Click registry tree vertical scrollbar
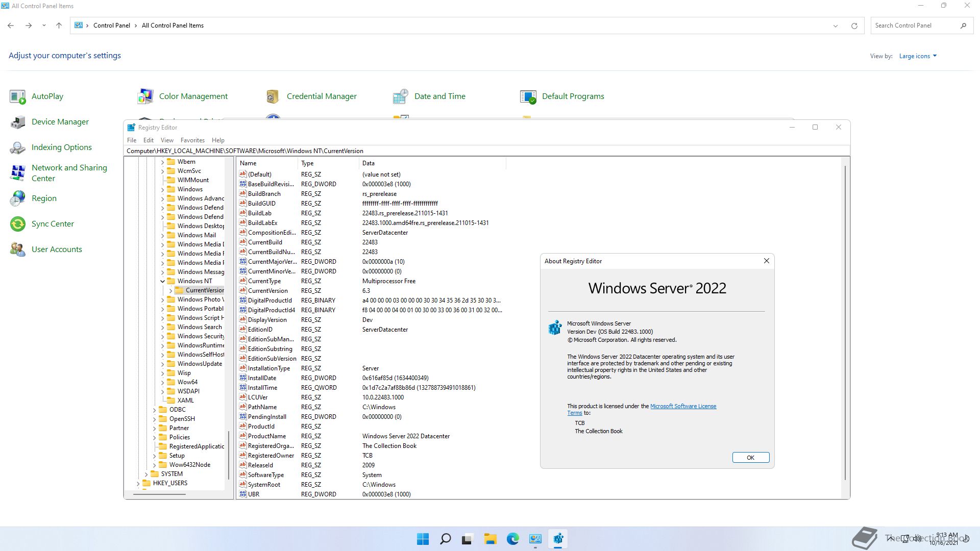This screenshot has width=980, height=551. (x=229, y=455)
